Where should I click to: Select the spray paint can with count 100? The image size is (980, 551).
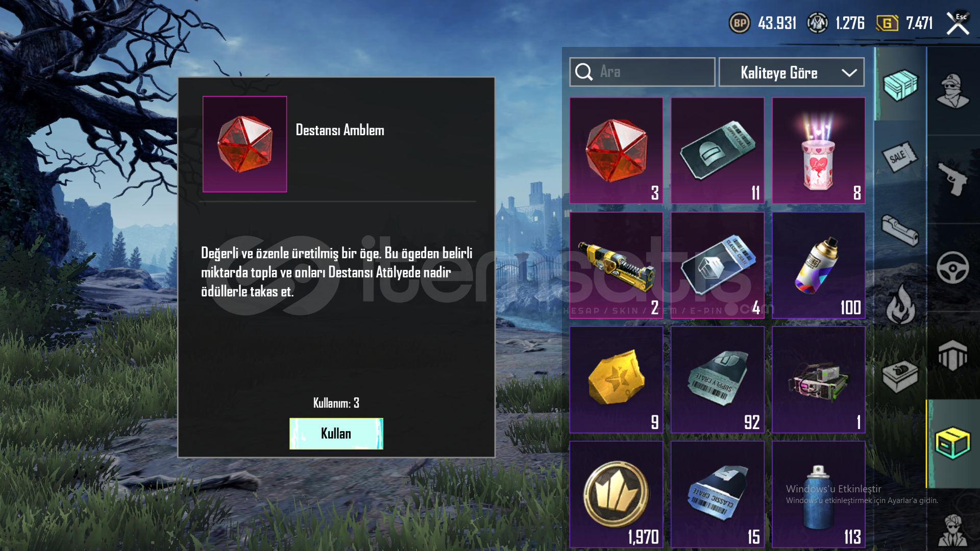click(x=818, y=265)
